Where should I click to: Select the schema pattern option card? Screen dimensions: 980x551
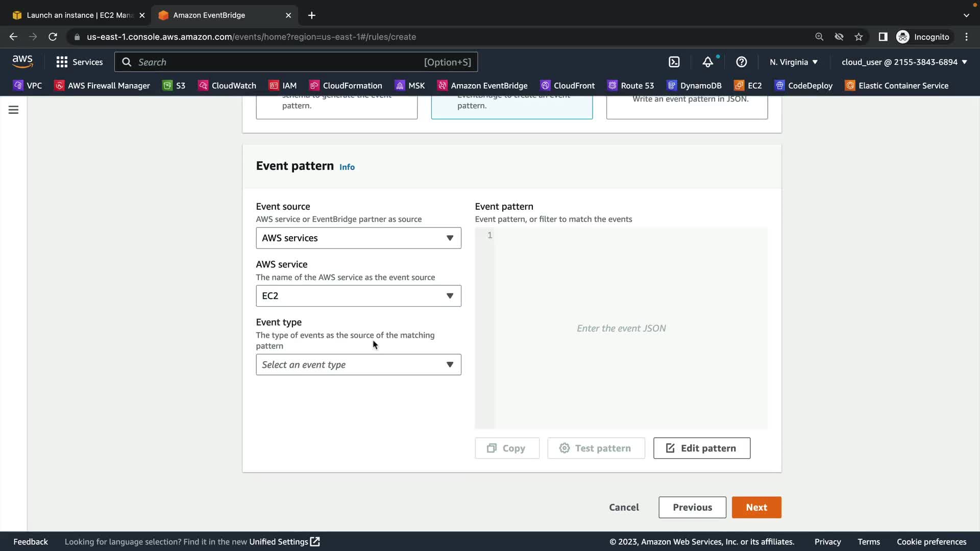tap(336, 106)
